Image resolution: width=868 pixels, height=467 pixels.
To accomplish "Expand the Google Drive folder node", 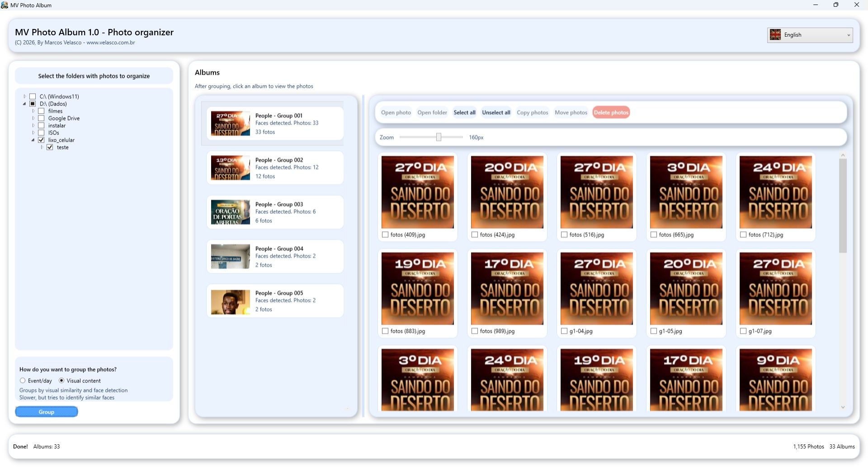I will (x=33, y=119).
